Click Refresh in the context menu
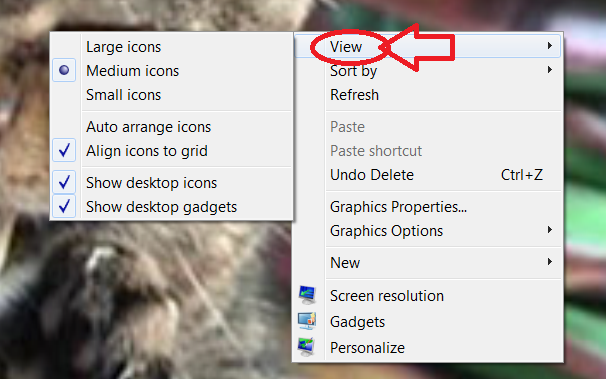The height and width of the screenshot is (379, 606). [x=354, y=95]
